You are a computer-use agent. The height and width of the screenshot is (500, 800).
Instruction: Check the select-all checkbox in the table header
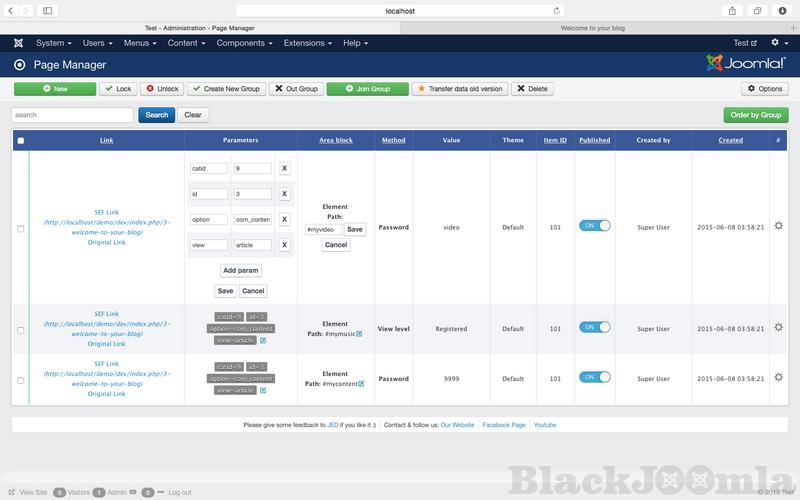pos(20,140)
